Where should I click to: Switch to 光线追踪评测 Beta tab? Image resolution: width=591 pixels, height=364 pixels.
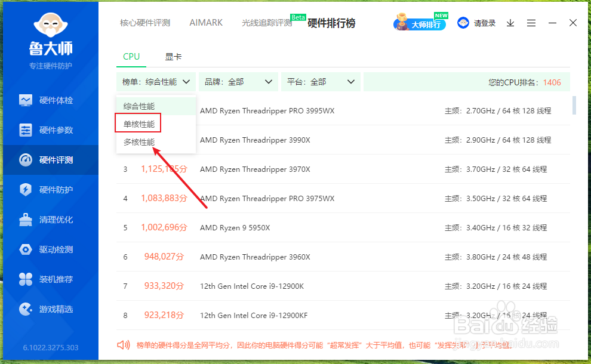pos(267,23)
